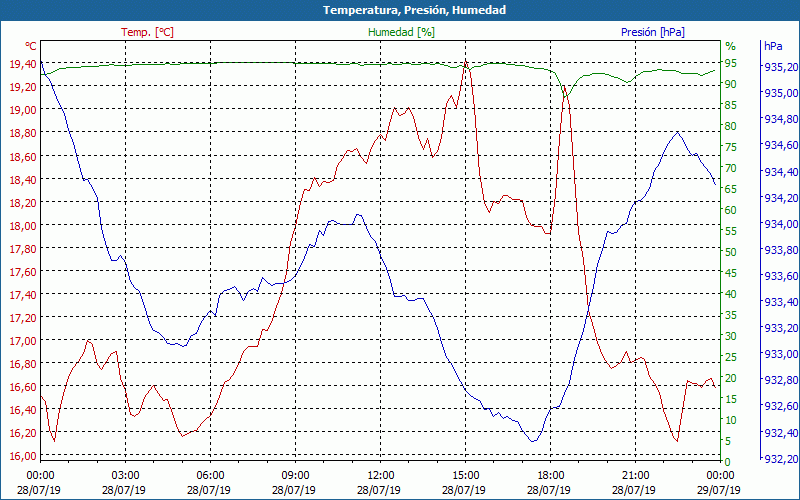
Task: Select the 17,80 temperature tick label
Action: coord(23,248)
